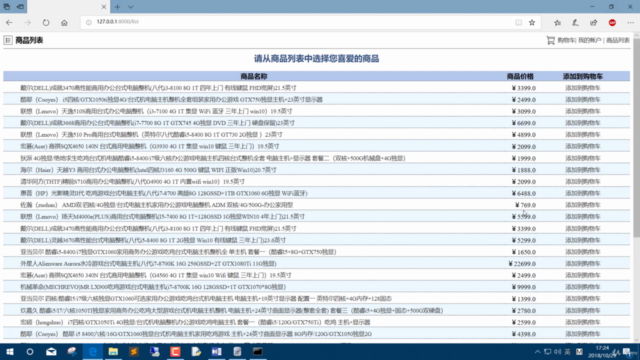Select the 商品价格 column header

tap(520, 76)
